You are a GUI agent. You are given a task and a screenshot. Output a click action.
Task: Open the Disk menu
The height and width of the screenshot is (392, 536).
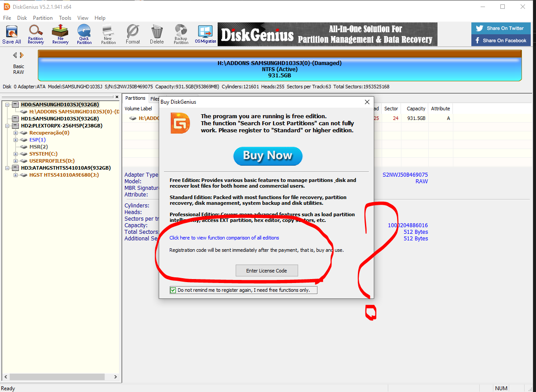[22, 18]
